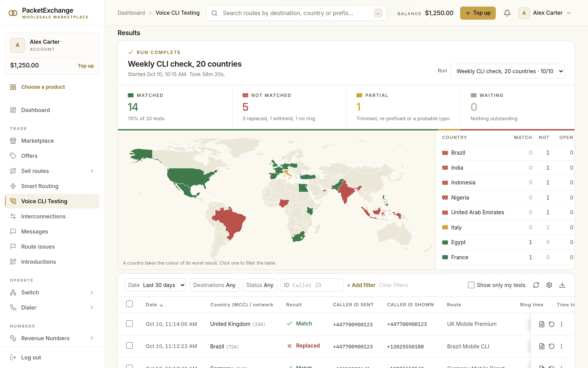This screenshot has height=368, width=588.
Task: Retry the Brazil Mobile CLI test
Action: [x=551, y=346]
